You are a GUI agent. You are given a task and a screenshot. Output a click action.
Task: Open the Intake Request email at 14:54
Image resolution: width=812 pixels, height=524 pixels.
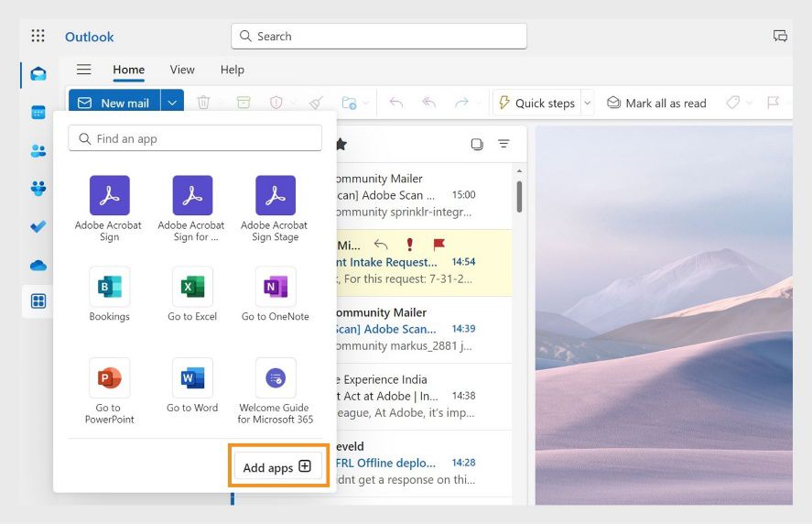tap(424, 262)
